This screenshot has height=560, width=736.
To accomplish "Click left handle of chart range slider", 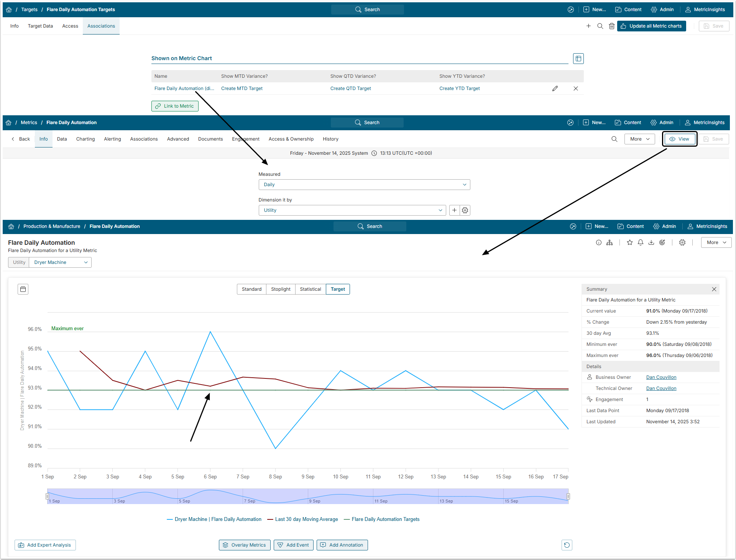I will pos(48,496).
